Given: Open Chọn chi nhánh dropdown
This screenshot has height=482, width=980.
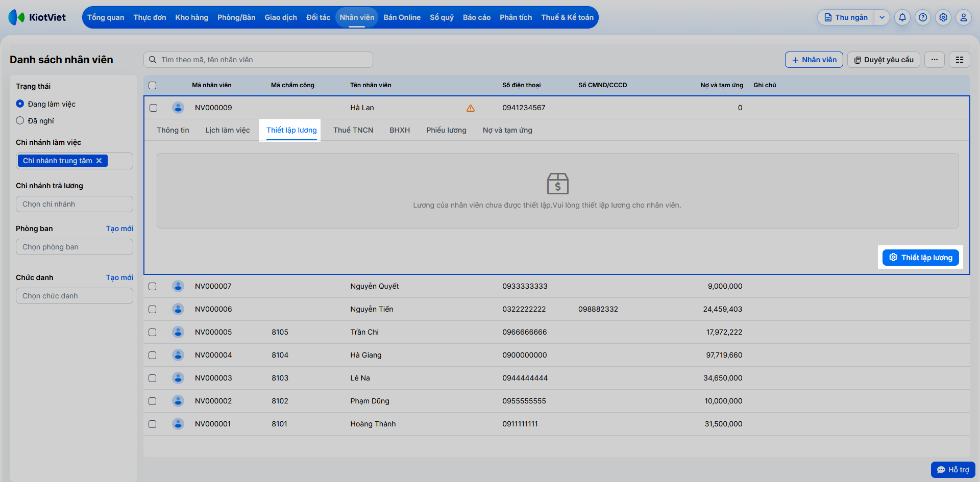Looking at the screenshot, I should 75,204.
